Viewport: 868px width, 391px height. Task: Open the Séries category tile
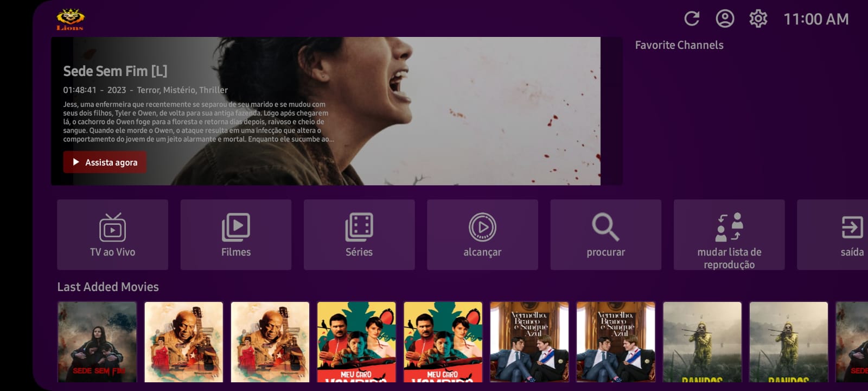tap(359, 235)
